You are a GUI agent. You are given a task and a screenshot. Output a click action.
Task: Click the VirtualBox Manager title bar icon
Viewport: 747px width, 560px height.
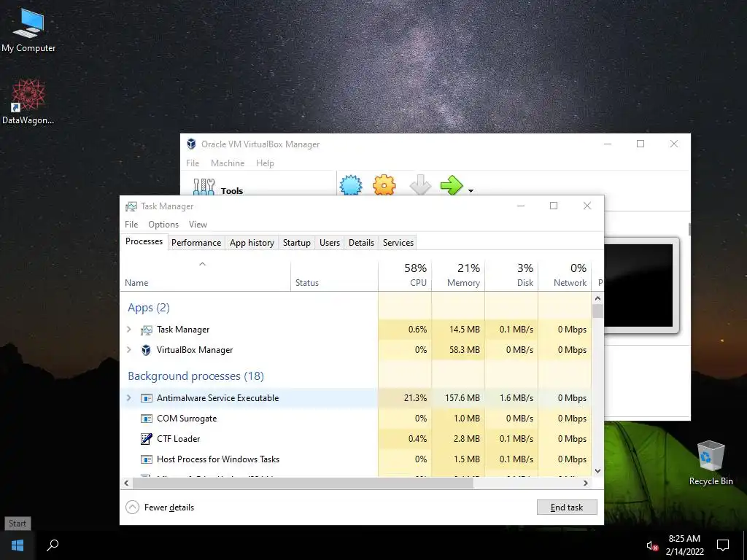191,144
